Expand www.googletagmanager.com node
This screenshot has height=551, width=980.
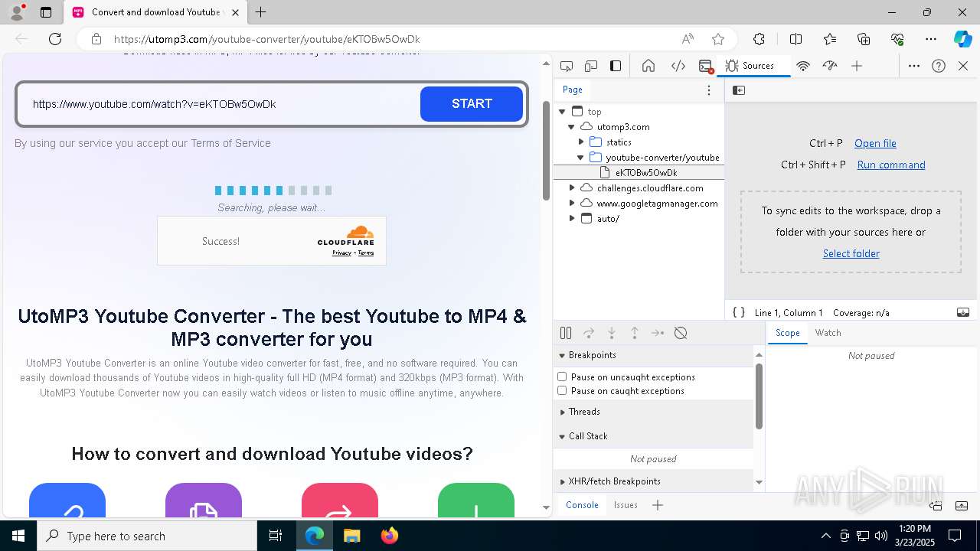(x=571, y=204)
